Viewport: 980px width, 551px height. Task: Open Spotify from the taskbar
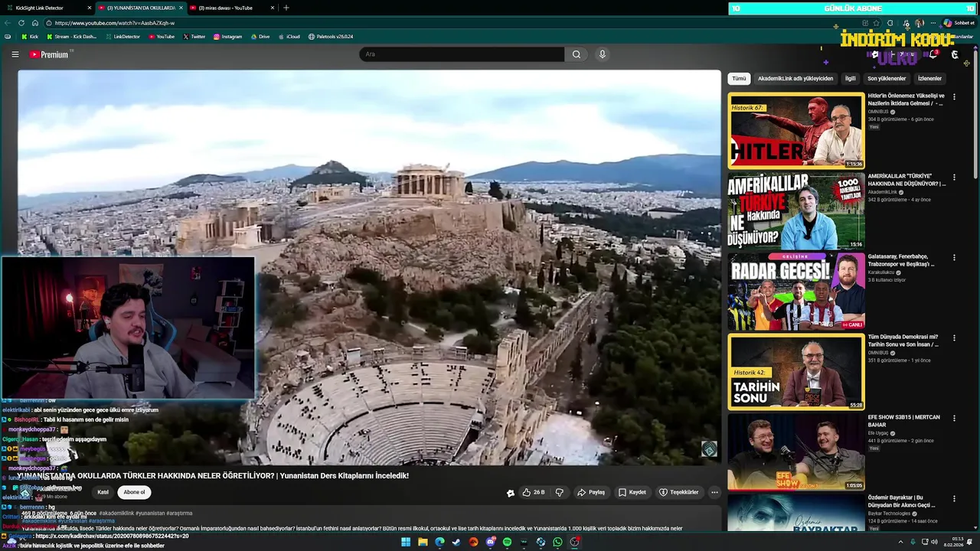507,542
